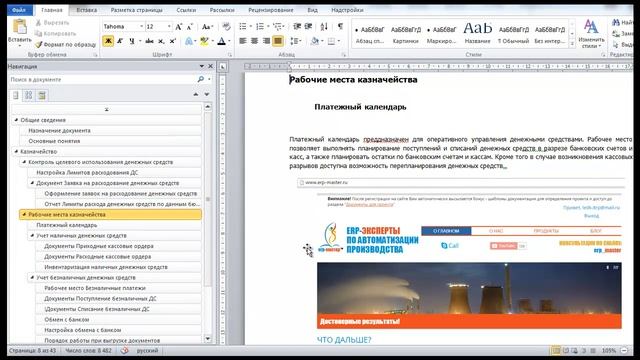Collapse the 'Казначейство' heading node

coord(16,151)
